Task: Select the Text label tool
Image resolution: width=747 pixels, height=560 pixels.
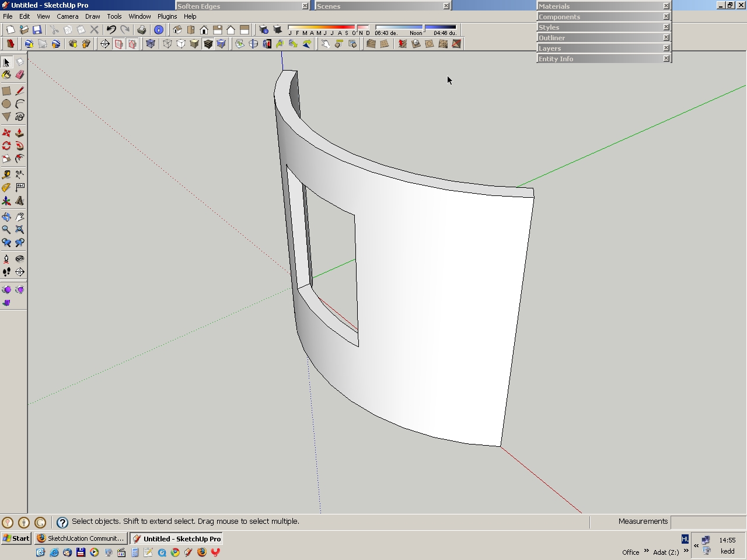Action: [20, 187]
